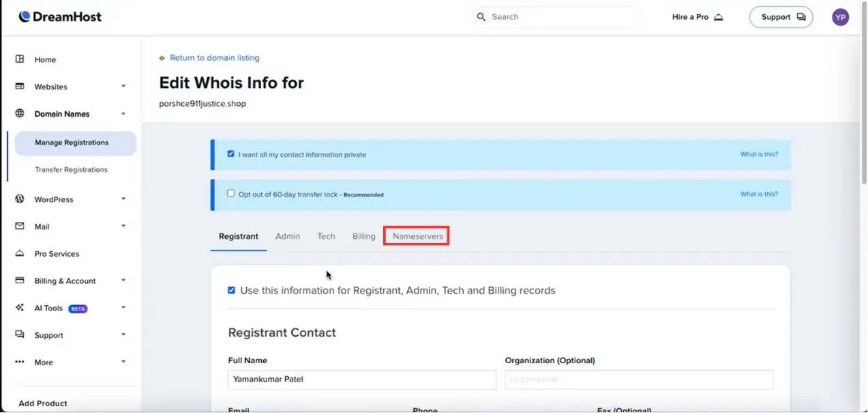Viewport: 868px width, 413px height.
Task: Click the DreamHost logo
Action: pyautogui.click(x=60, y=16)
